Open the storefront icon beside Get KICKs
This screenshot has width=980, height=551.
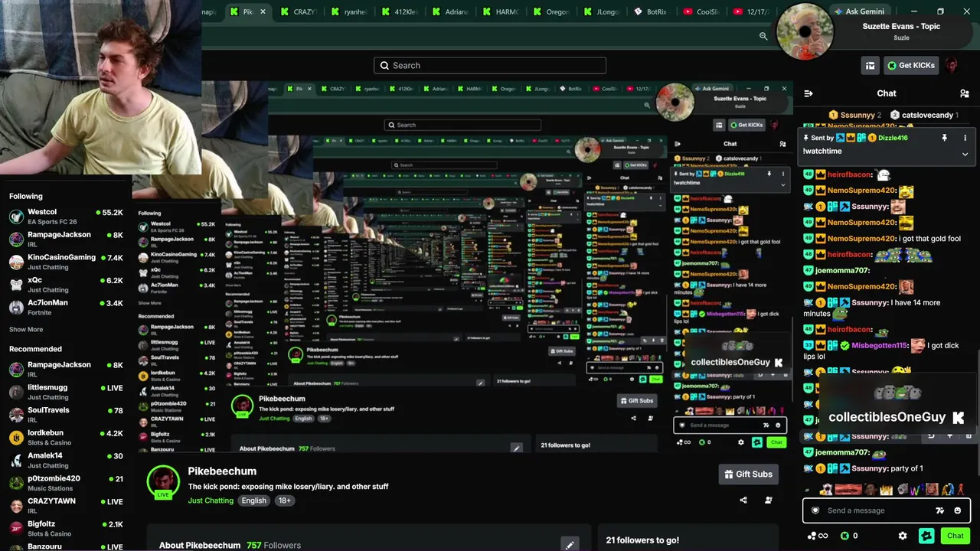point(870,66)
